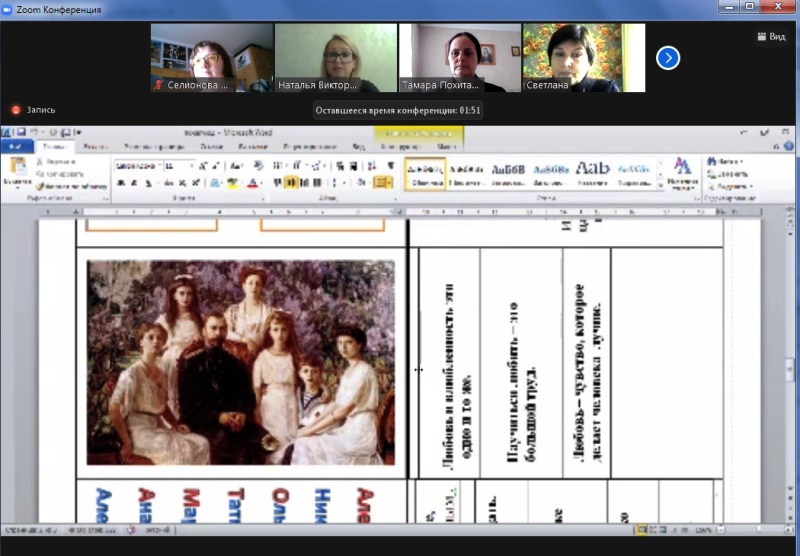This screenshot has height=556, width=800.
Task: Click the Zoom 'Вид' view button
Action: pyautogui.click(x=771, y=36)
